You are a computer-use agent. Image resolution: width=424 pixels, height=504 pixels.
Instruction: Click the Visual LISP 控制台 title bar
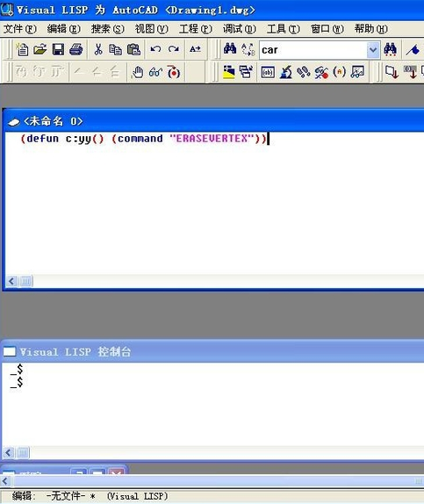point(212,351)
